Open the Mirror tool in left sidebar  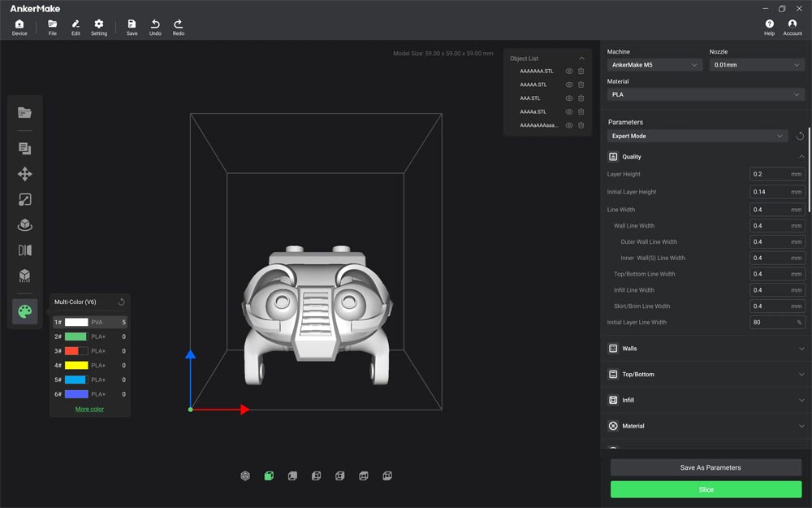(24, 250)
